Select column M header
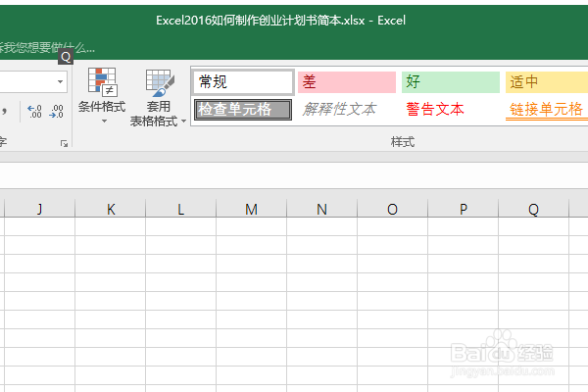This screenshot has height=392, width=588. pos(251,209)
